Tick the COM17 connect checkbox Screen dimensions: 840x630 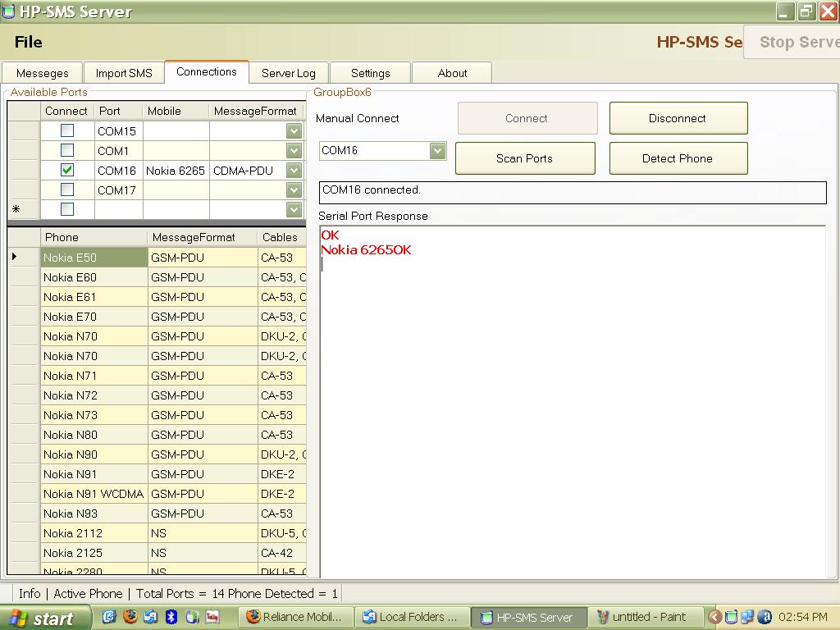pyautogui.click(x=67, y=189)
